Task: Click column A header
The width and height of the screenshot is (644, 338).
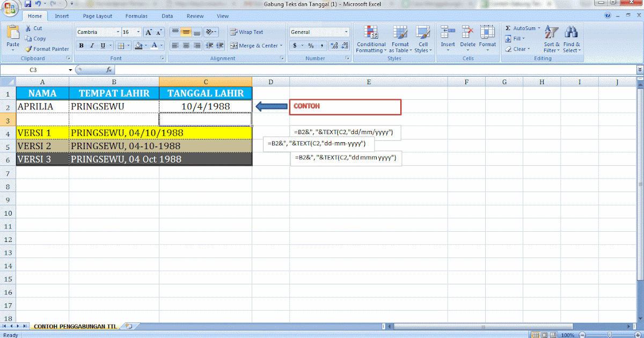Action: tap(42, 82)
